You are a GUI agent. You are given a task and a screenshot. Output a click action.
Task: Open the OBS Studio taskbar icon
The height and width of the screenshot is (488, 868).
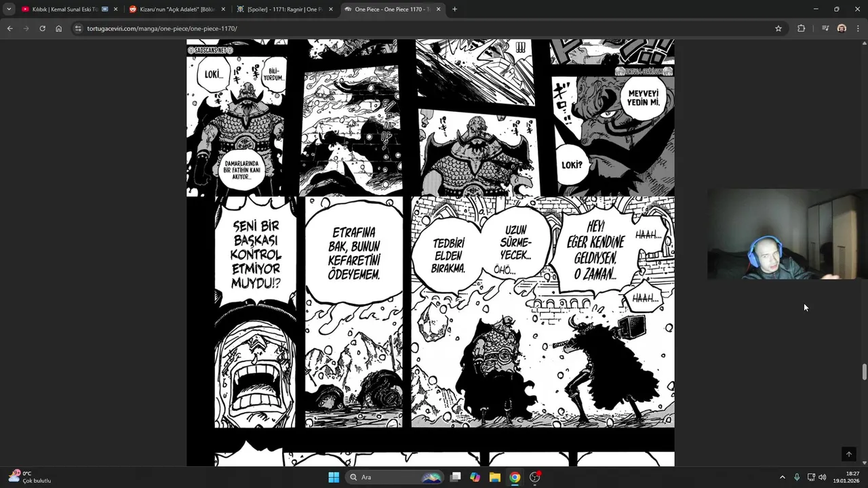click(x=535, y=477)
